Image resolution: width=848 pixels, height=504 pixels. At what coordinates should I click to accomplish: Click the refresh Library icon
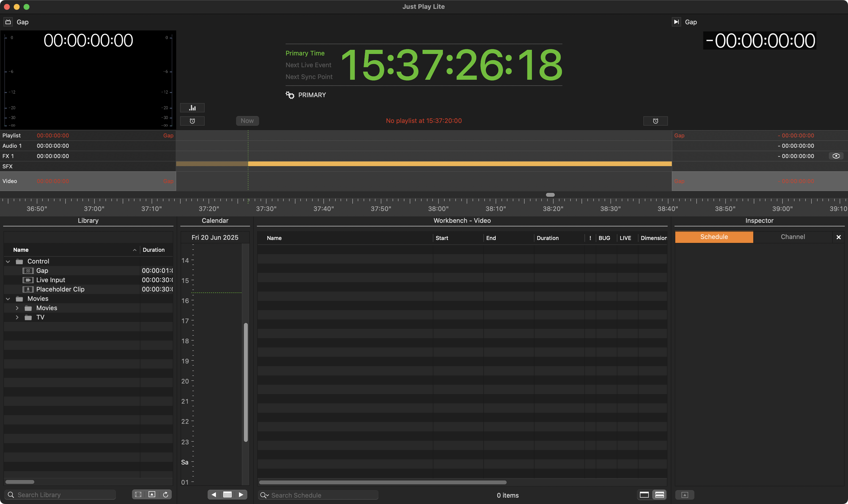[x=165, y=494]
